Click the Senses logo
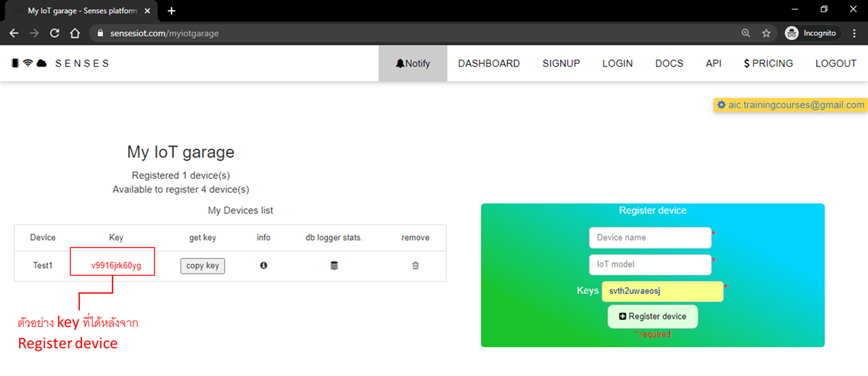 click(x=60, y=63)
